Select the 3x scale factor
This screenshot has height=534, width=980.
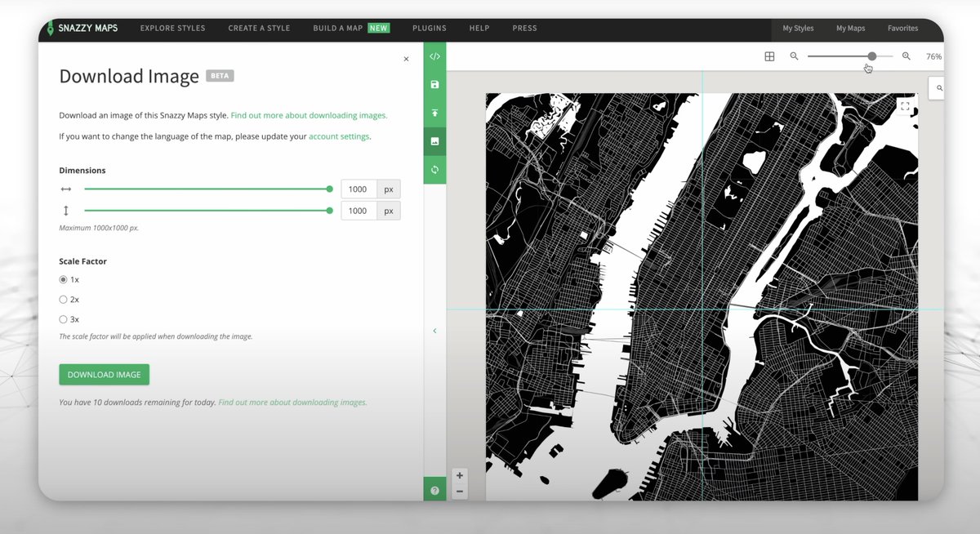click(64, 319)
